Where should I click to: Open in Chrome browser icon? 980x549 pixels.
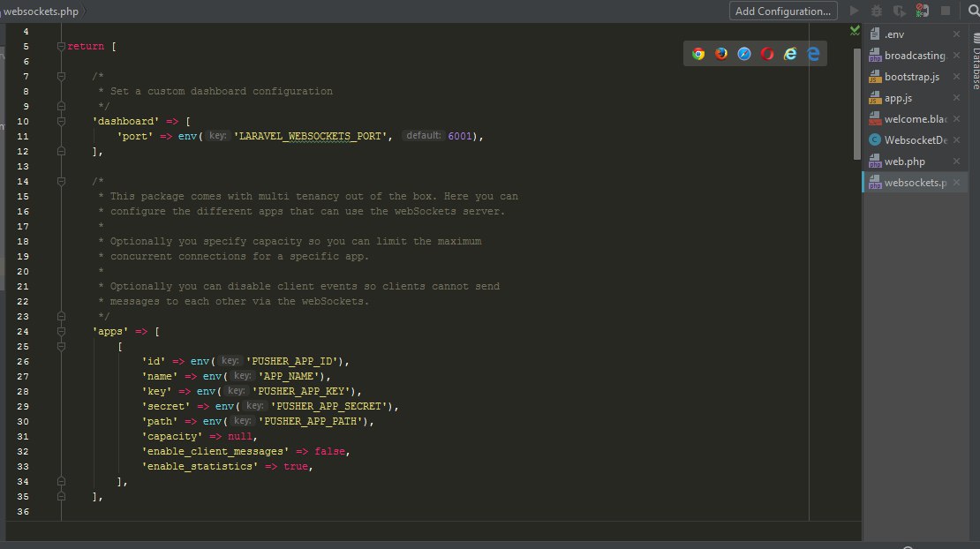pos(698,54)
